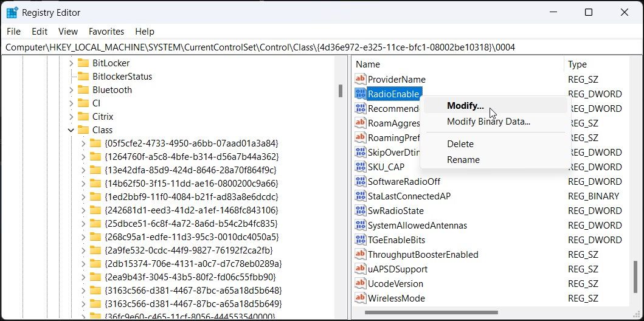
Task: Select the {268c95a1-edfe-11d3-95c3-0010dc4050a5} key
Action: [x=192, y=237]
